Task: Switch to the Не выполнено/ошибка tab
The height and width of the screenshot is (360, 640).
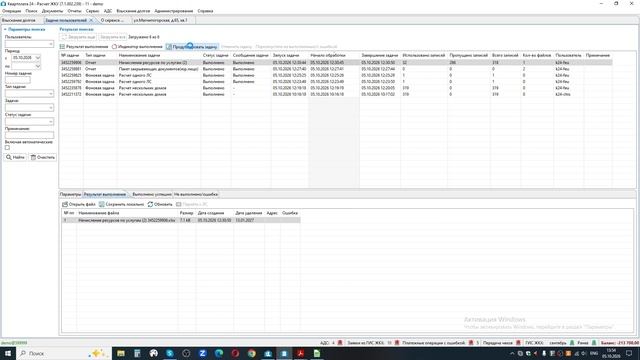Action: (196, 194)
